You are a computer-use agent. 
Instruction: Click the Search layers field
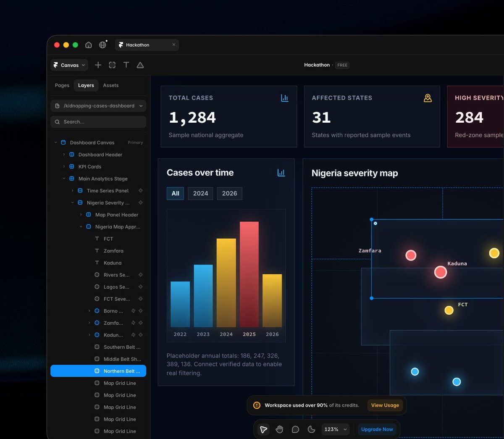(x=98, y=122)
